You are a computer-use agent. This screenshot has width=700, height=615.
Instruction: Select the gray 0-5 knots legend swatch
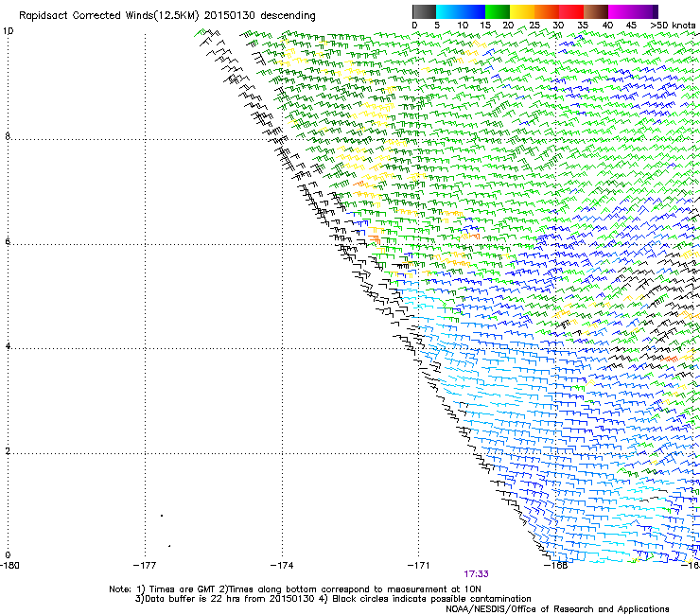(x=424, y=11)
